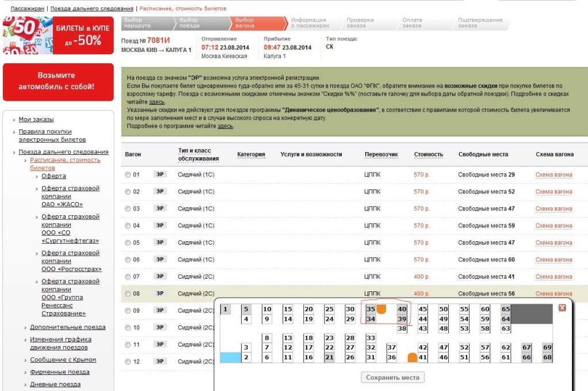Viewport: 588px width, 391px height.
Task: Select wagon 01 radio button
Action: [x=128, y=175]
